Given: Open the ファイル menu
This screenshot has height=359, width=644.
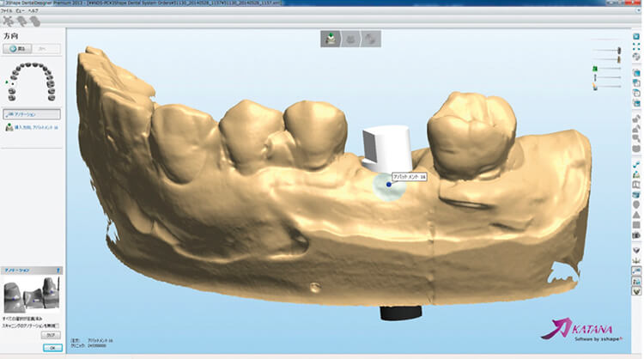Looking at the screenshot, I should pyautogui.click(x=6, y=11).
